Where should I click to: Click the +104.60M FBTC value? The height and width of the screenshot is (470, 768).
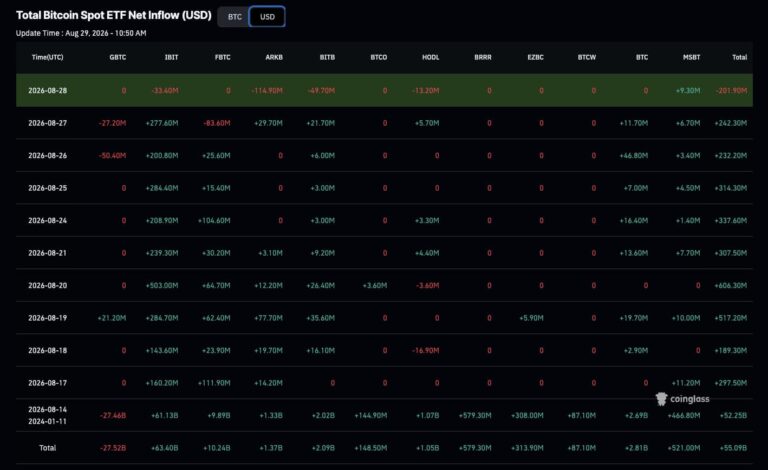[x=214, y=220]
